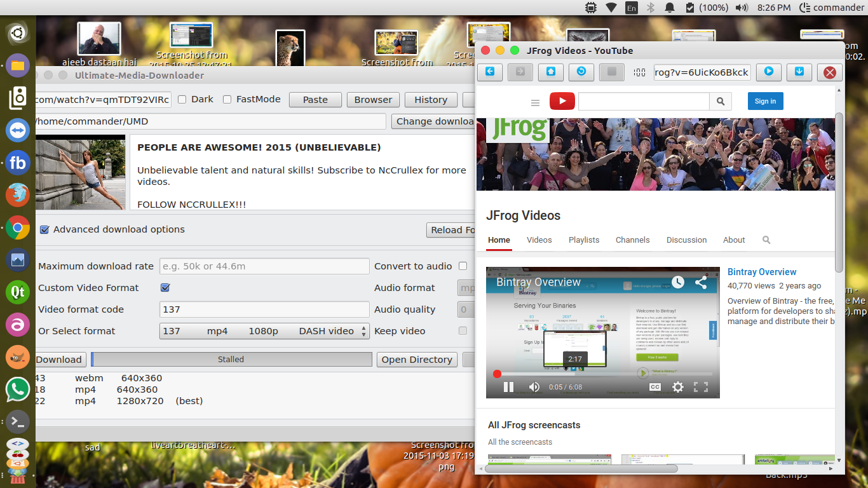Click the Paste button
Image resolution: width=868 pixels, height=488 pixels.
tap(315, 100)
